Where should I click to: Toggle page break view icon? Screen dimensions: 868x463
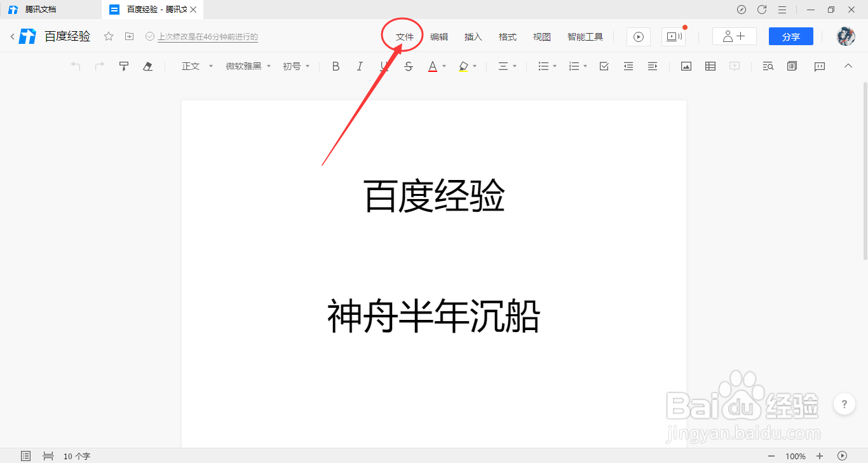coord(48,456)
